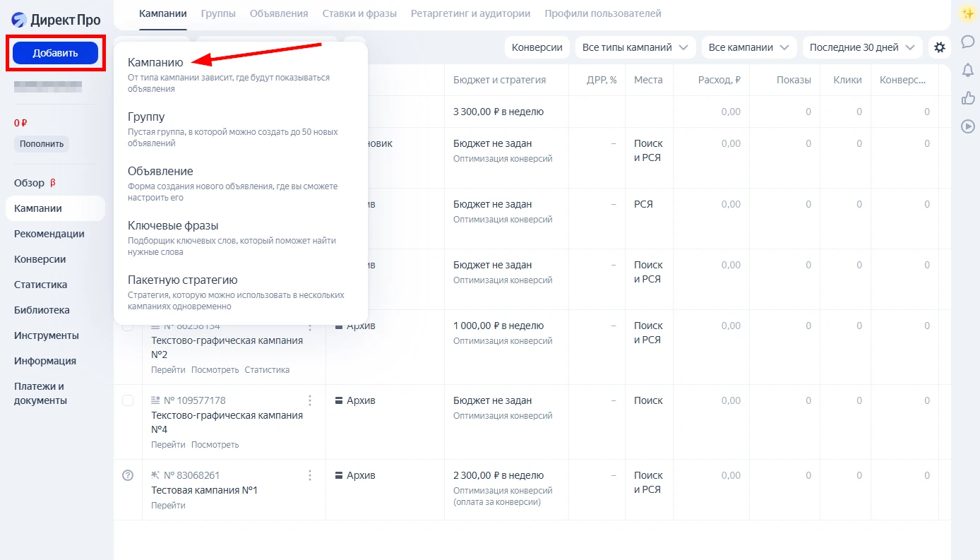Open the Все кампании filter dropdown
The height and width of the screenshot is (560, 980).
[x=749, y=47]
